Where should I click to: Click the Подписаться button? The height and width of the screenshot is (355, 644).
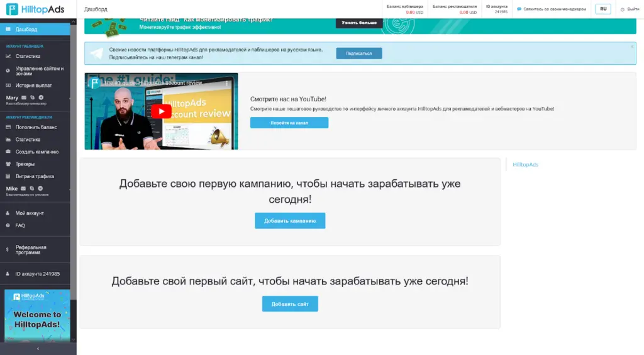tap(359, 54)
